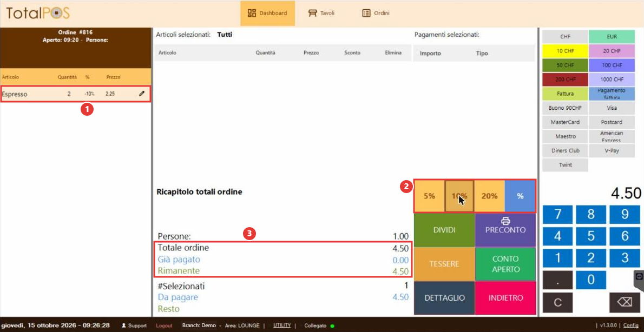This screenshot has width=644, height=332.
Task: Pay with Twint
Action: click(565, 165)
